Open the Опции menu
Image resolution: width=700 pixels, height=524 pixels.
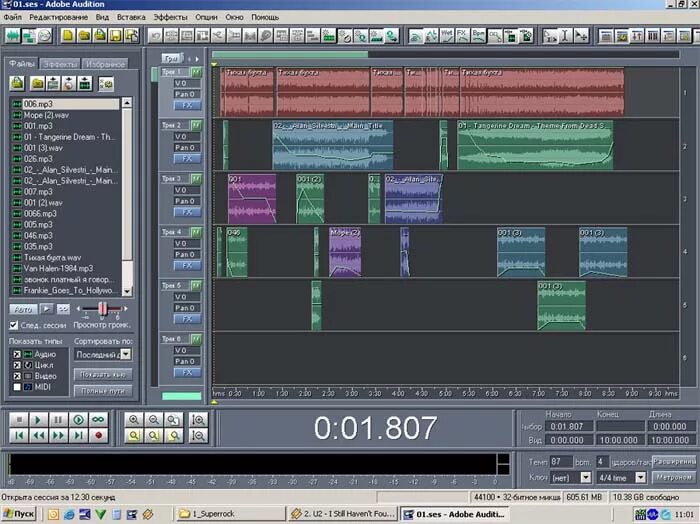tap(206, 17)
